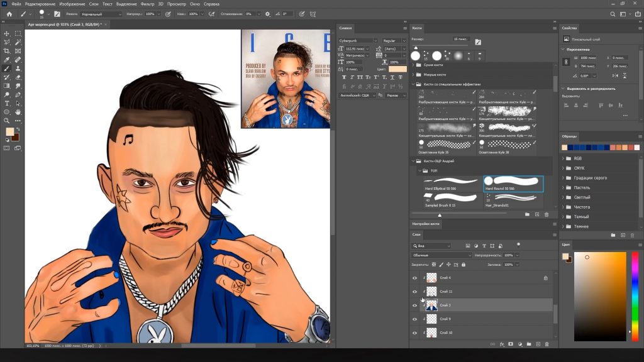Image resolution: width=644 pixels, height=362 pixels.
Task: Click the text color swatch in Символ panel
Action: coord(397,69)
